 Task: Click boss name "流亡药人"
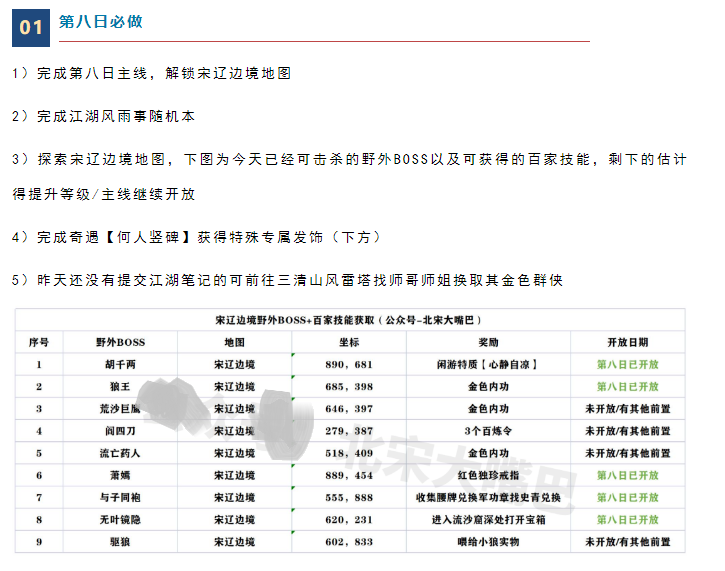pyautogui.click(x=120, y=453)
